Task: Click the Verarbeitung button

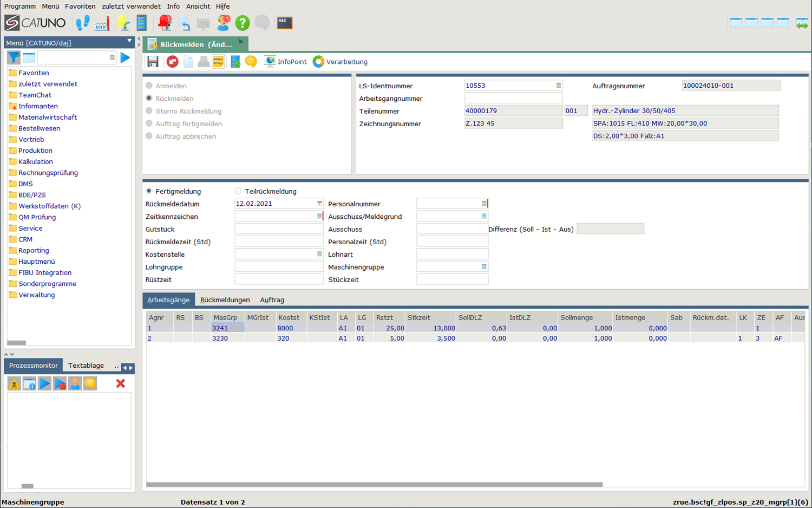Action: pos(340,62)
